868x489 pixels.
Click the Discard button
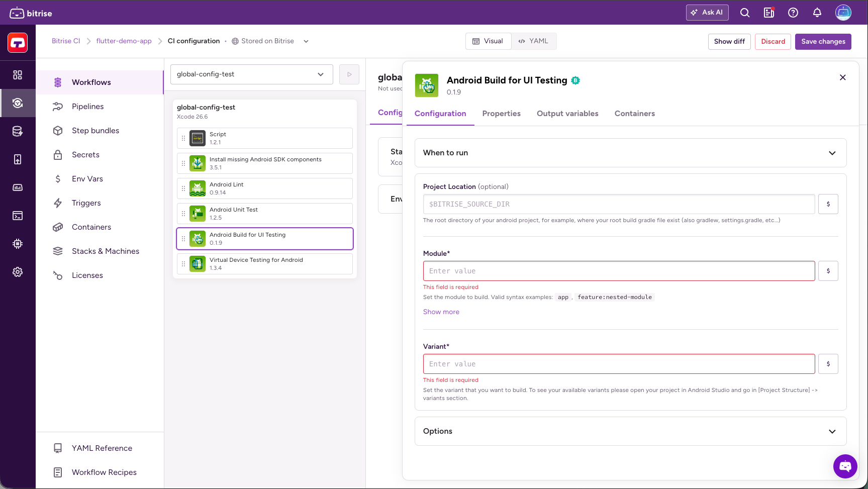[x=773, y=42]
